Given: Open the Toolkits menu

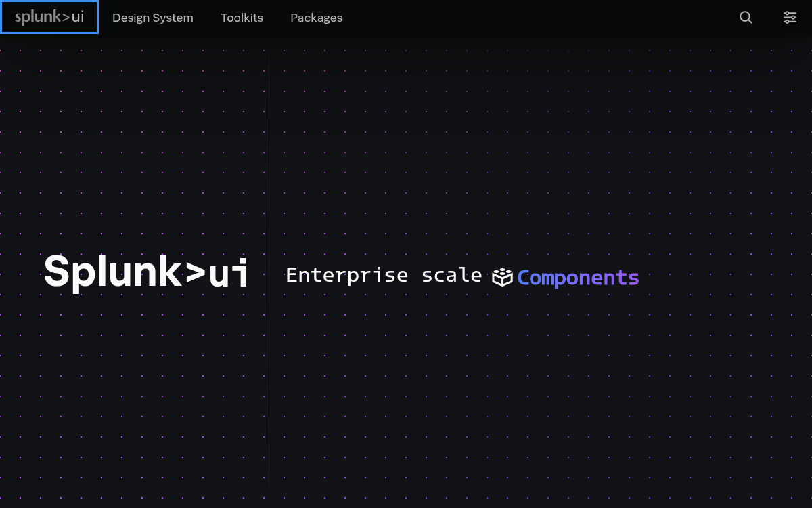Looking at the screenshot, I should pos(242,18).
